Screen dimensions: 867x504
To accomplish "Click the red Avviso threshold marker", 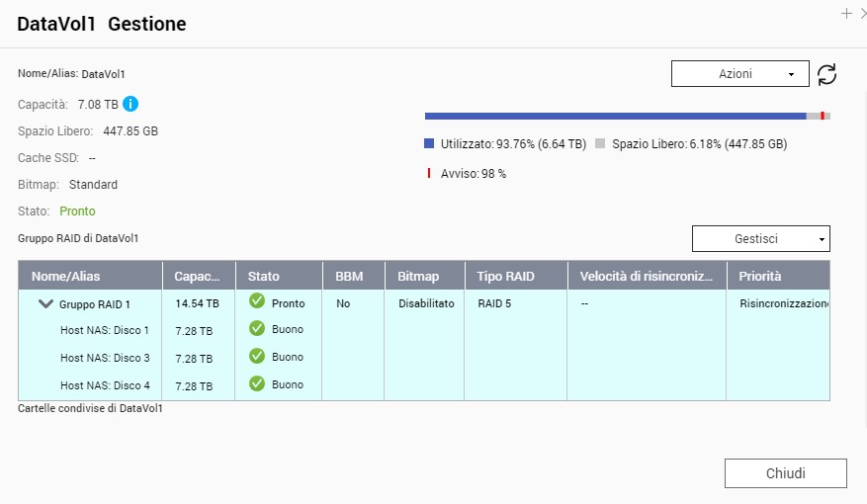I will tap(823, 116).
